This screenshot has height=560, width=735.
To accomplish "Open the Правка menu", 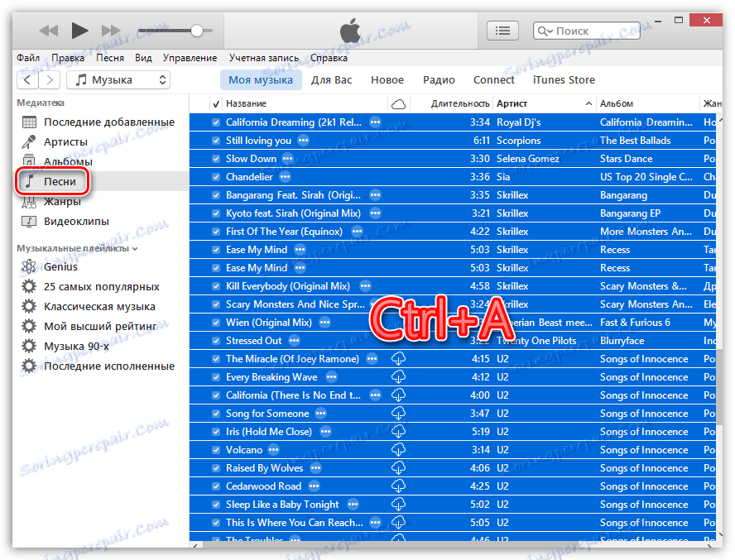I will pos(68,58).
